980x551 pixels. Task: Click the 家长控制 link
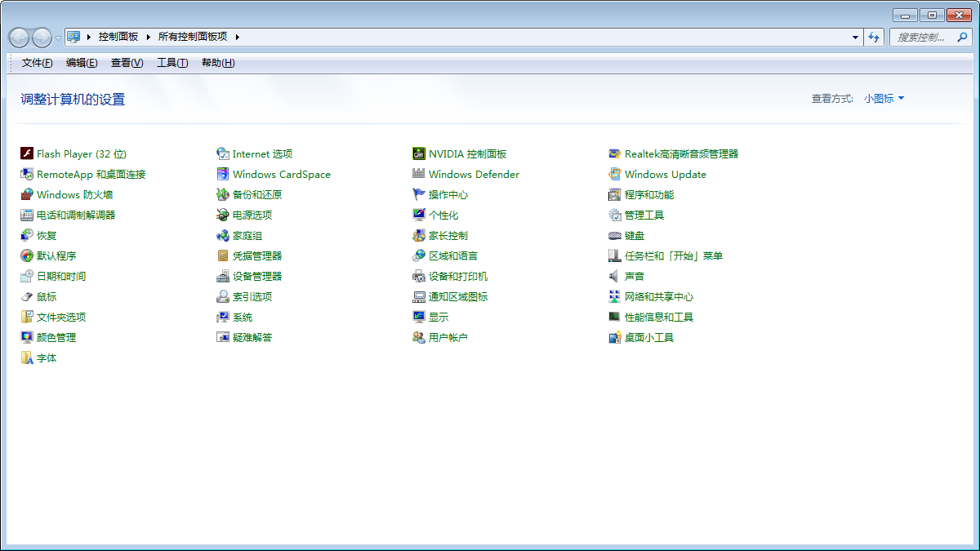pos(448,235)
